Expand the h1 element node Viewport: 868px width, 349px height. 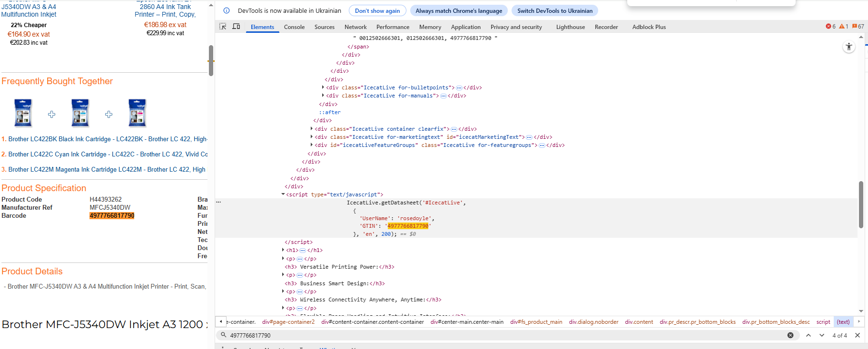coord(283,250)
